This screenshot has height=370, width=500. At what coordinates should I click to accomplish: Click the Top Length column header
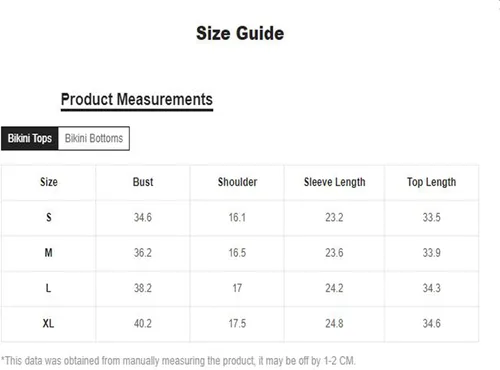coord(431,182)
